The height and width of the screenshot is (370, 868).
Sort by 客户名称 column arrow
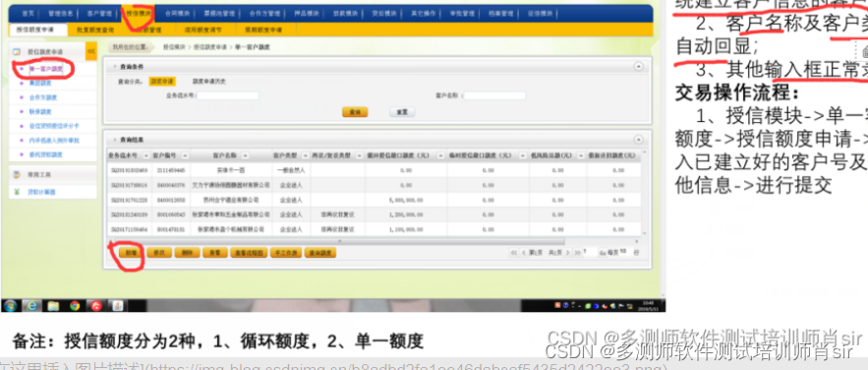pos(245,155)
